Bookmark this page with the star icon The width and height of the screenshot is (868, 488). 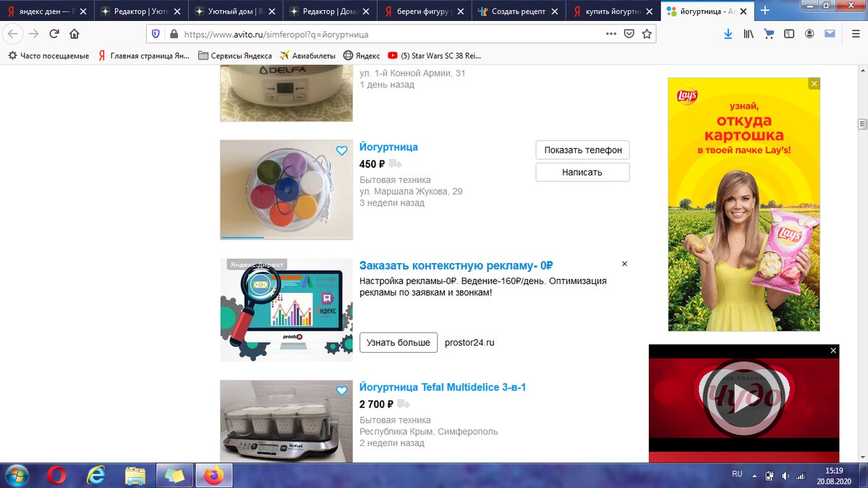tap(647, 34)
